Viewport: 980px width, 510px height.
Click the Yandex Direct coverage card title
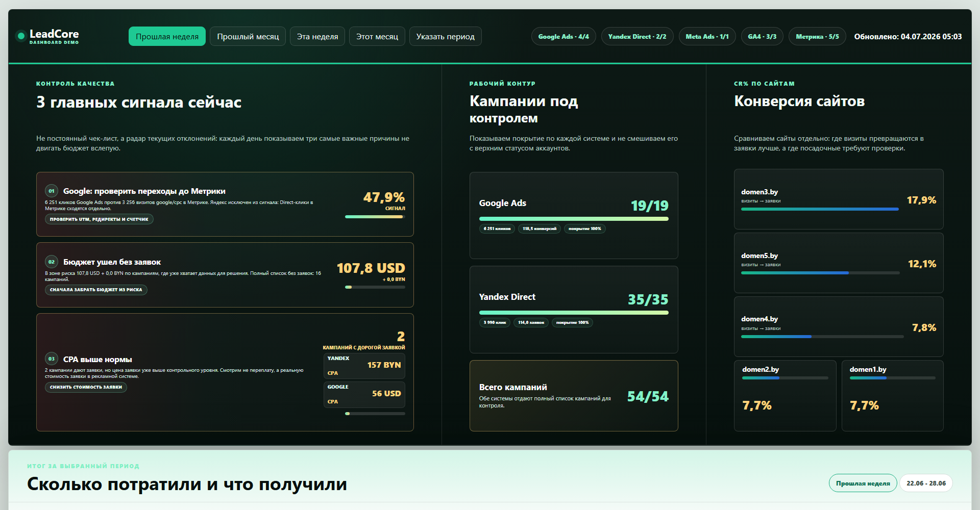tap(507, 297)
